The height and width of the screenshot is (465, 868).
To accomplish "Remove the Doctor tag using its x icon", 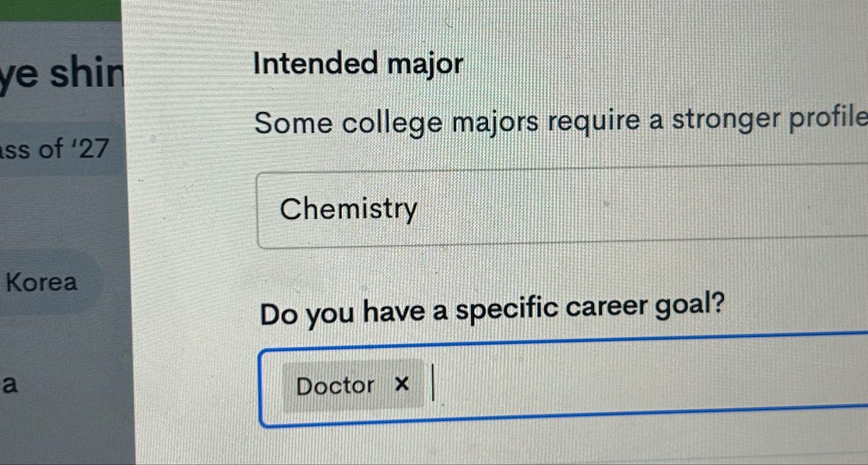I will (x=402, y=384).
